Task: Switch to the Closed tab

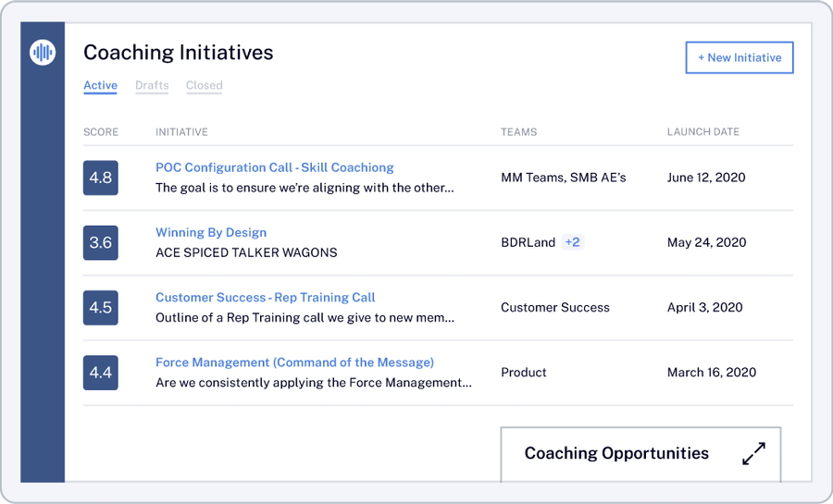Action: point(204,85)
